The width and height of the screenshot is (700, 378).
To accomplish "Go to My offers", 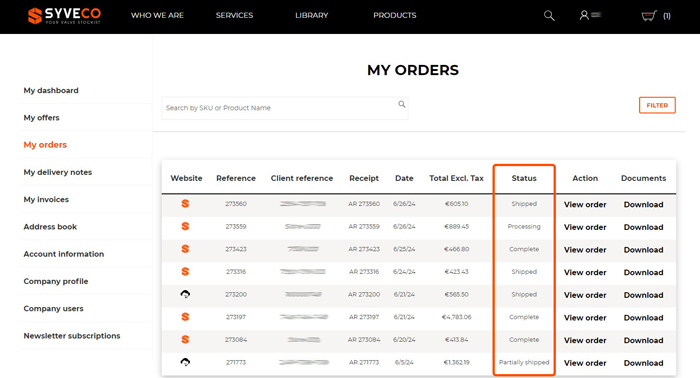I will [x=42, y=117].
